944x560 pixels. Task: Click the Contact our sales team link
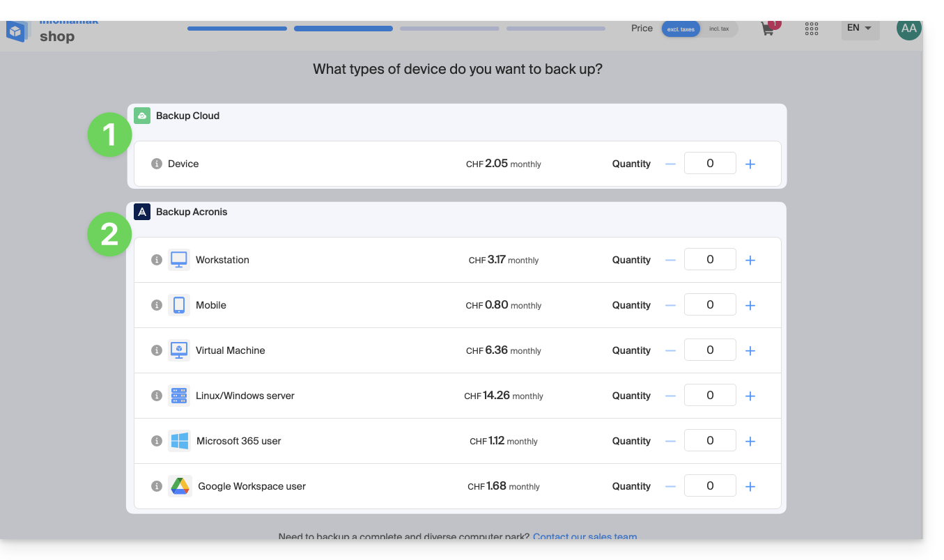[585, 536]
